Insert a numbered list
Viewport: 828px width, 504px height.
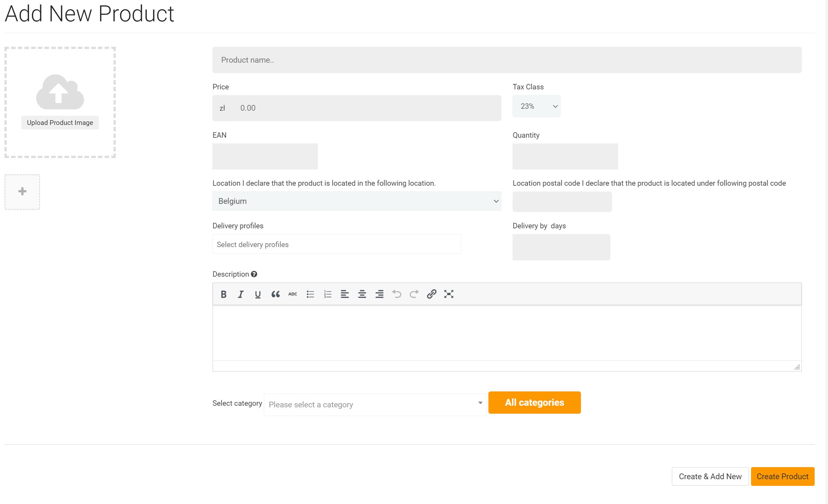tap(328, 294)
